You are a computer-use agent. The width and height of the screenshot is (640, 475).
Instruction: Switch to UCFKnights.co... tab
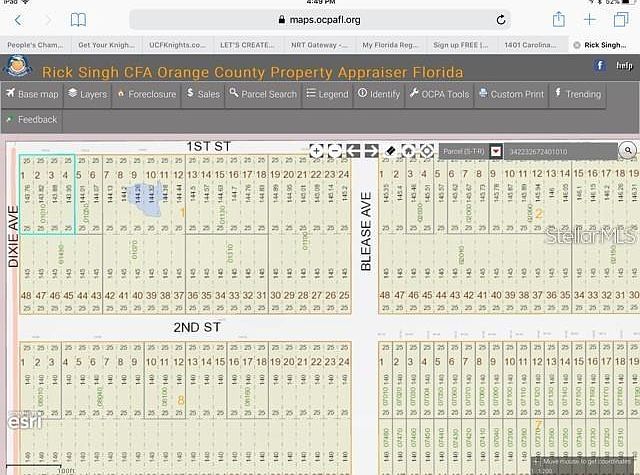point(178,45)
